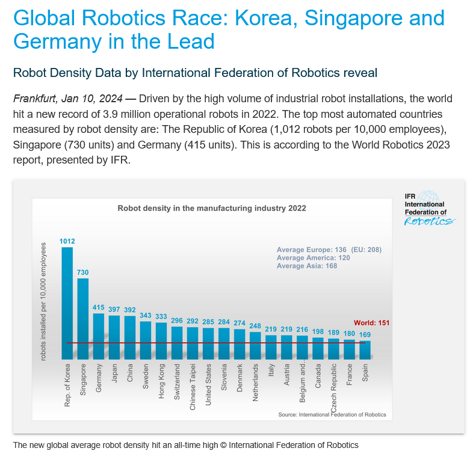Screen dimensions: 476x457
Task: Click the "Average Asia: 168" line
Action: (x=307, y=266)
